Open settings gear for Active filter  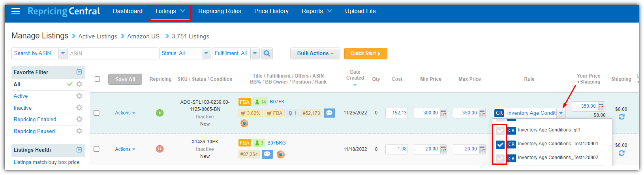[79, 96]
